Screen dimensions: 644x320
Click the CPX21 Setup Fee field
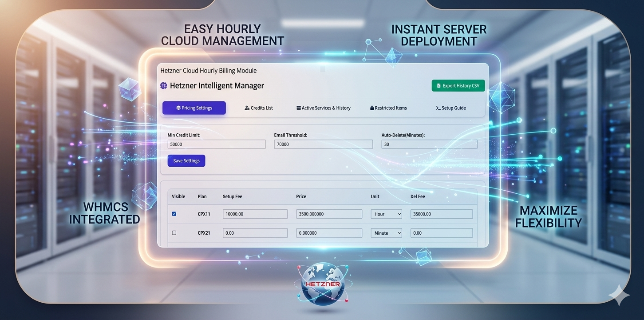255,233
